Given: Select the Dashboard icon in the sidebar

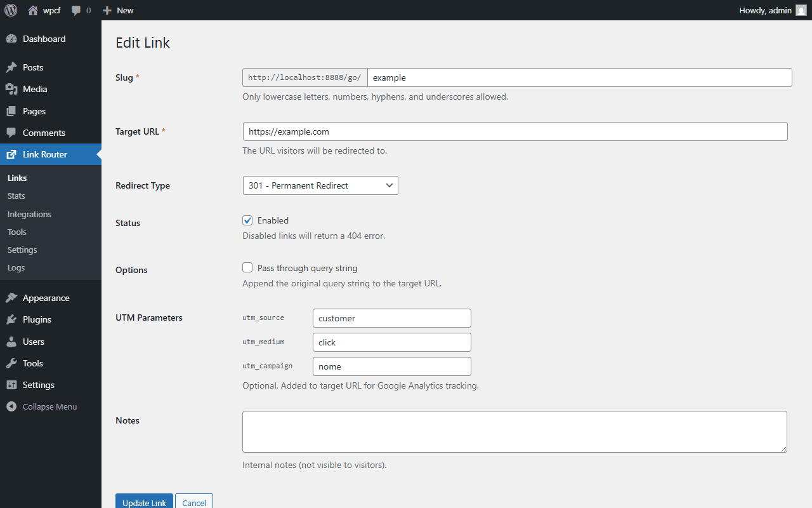Looking at the screenshot, I should coord(13,39).
